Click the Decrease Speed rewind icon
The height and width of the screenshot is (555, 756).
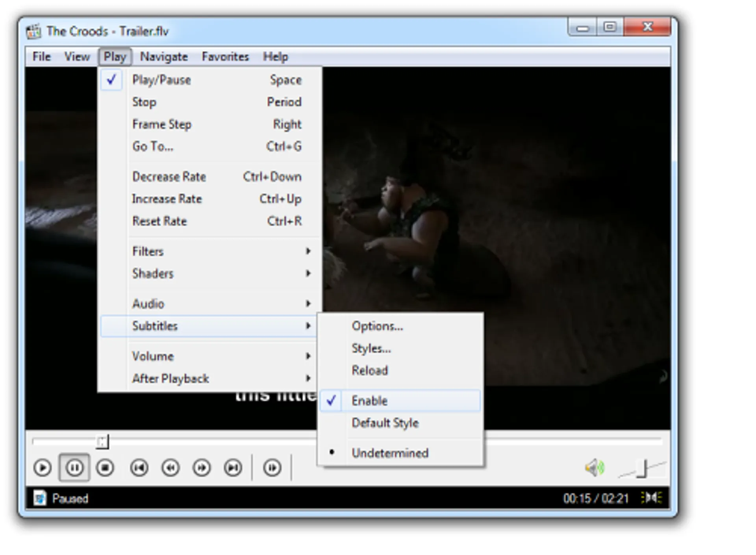(x=170, y=468)
